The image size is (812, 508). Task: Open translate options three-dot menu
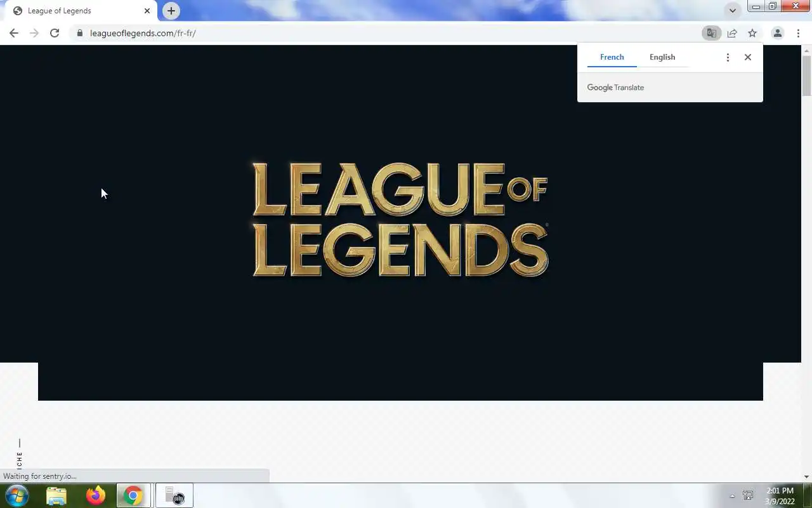(x=728, y=57)
